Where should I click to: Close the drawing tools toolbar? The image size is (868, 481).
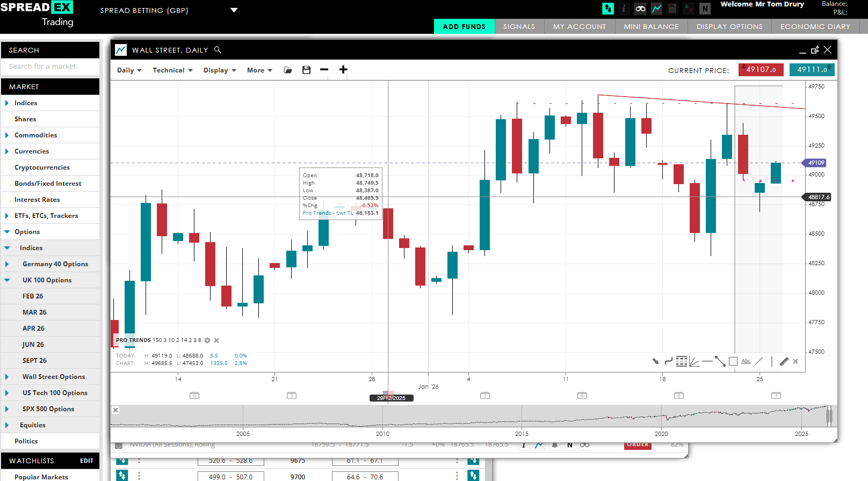point(795,361)
